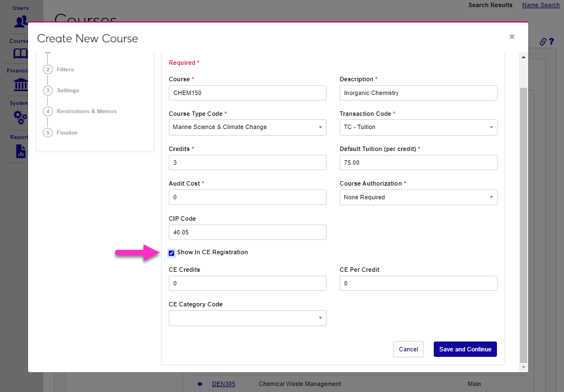Uncheck Show In CE Registration
The width and height of the screenshot is (564, 392).
[172, 253]
